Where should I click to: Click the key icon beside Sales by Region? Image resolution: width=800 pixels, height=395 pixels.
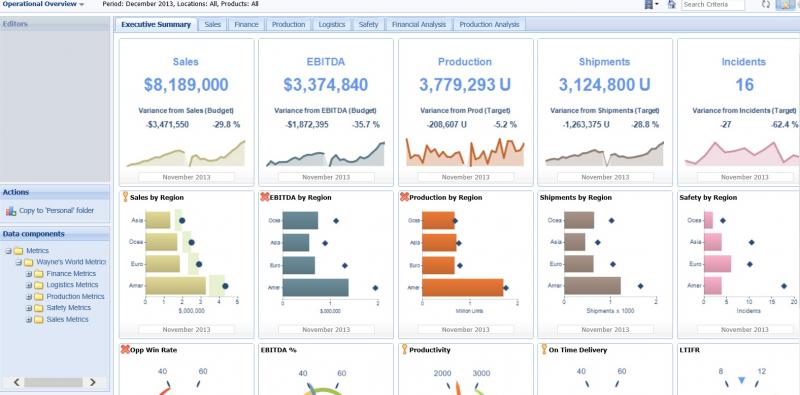(125, 196)
